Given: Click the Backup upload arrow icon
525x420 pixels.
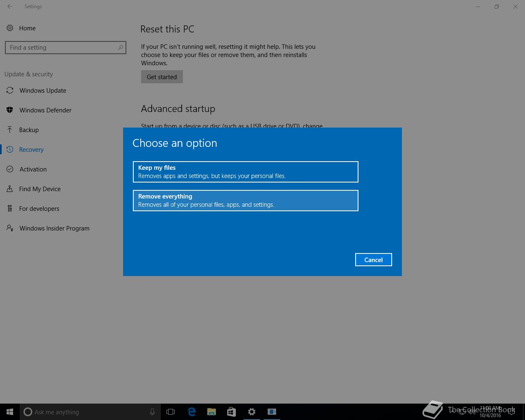Looking at the screenshot, I should coord(10,130).
